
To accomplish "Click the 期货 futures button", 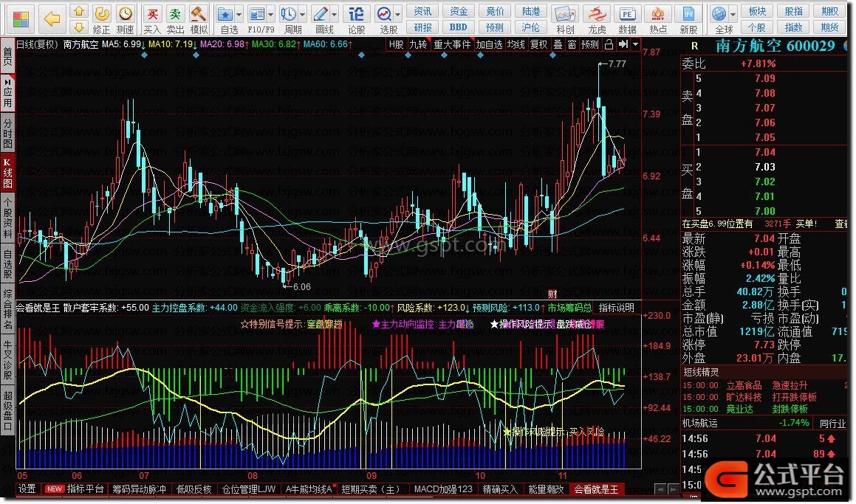I will pyautogui.click(x=830, y=27).
